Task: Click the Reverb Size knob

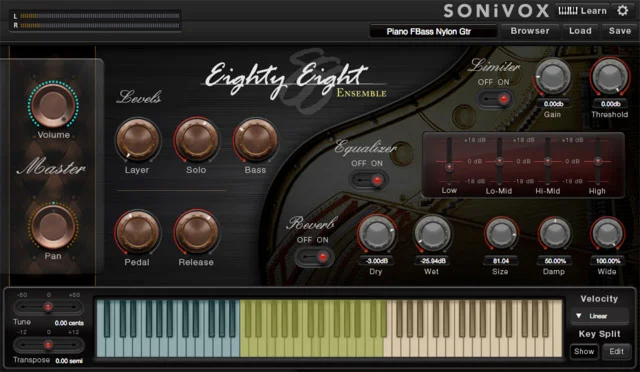Action: (x=501, y=234)
